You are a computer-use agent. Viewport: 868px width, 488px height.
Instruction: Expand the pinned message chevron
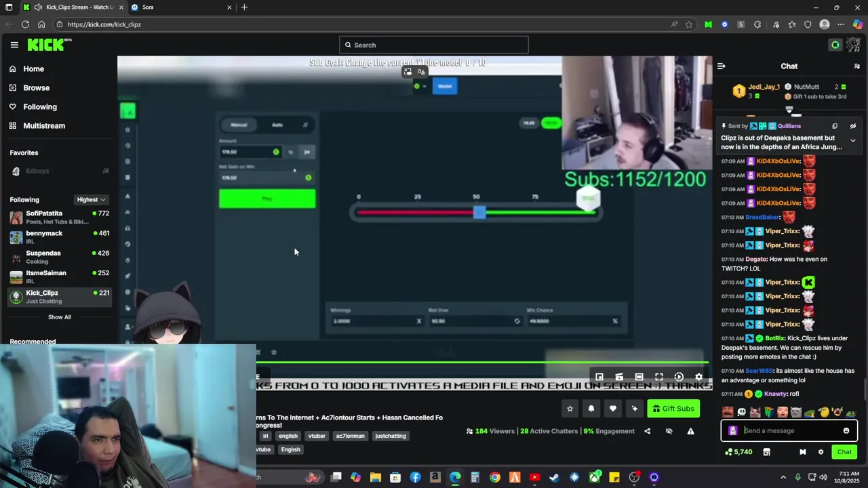pyautogui.click(x=852, y=140)
